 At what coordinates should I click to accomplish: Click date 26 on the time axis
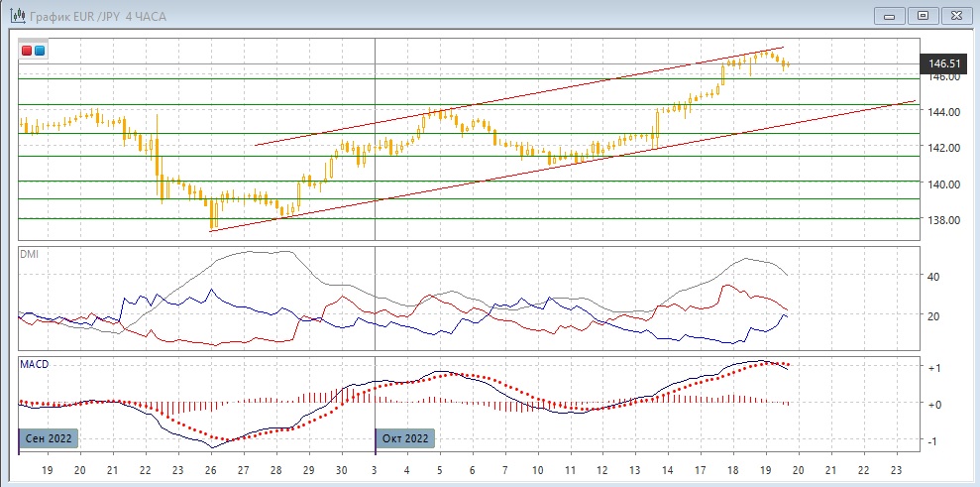coord(210,469)
